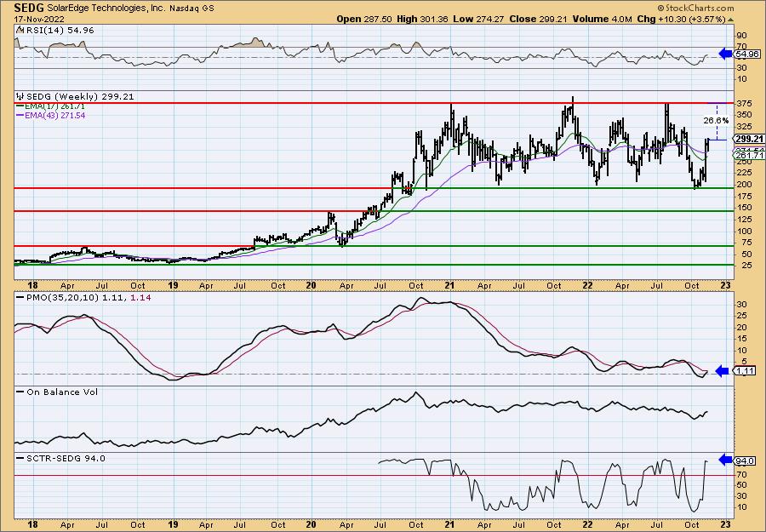Click the blue arrow pointing to PMO 1.11
The height and width of the screenshot is (532, 766).
click(x=722, y=371)
